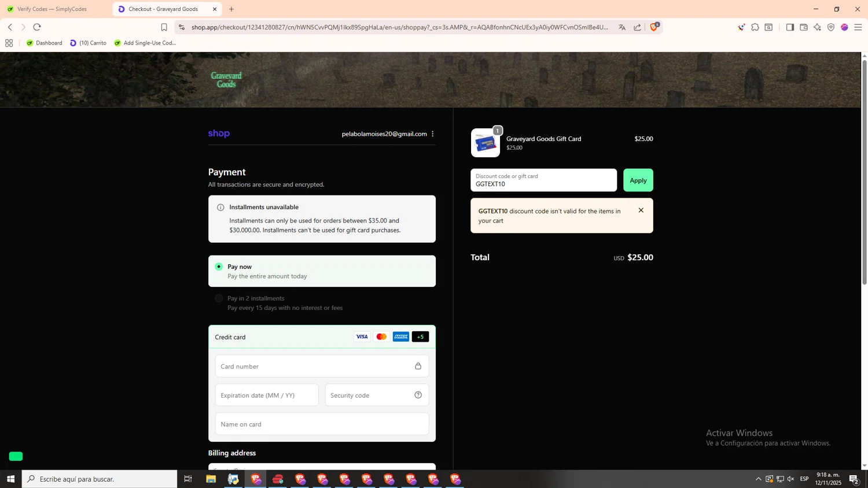Click the Mastercard logo

point(381,337)
